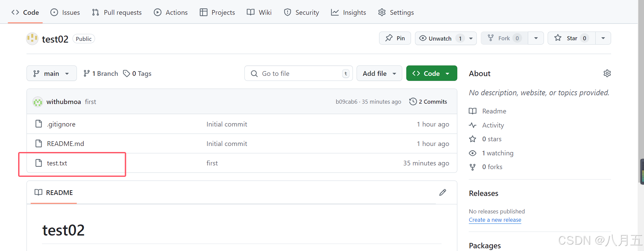Open the main branch selector
This screenshot has height=251, width=644.
click(51, 73)
